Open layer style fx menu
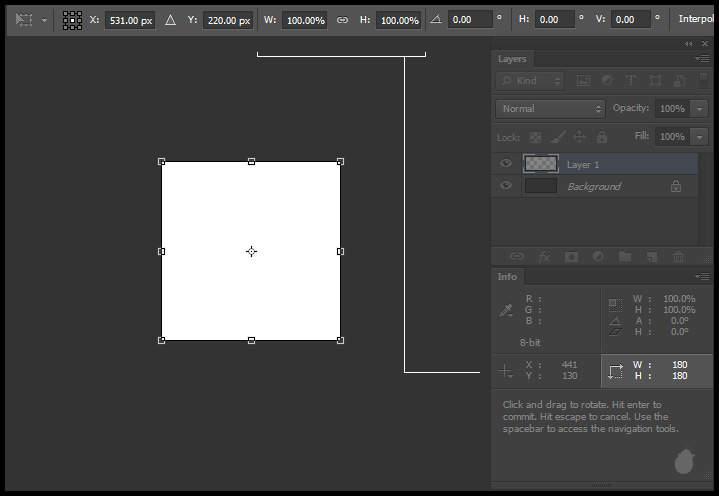 click(545, 257)
